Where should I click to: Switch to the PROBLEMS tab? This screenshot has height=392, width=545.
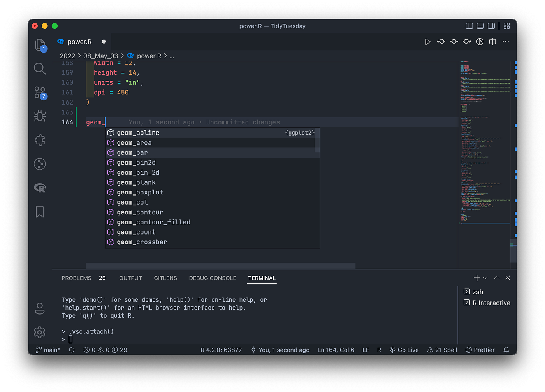pos(76,278)
